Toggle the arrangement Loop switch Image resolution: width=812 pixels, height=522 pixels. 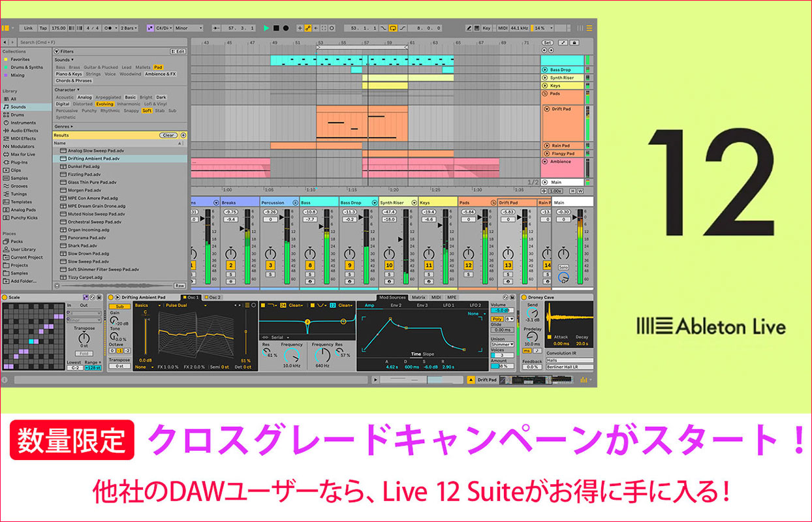coord(393,28)
